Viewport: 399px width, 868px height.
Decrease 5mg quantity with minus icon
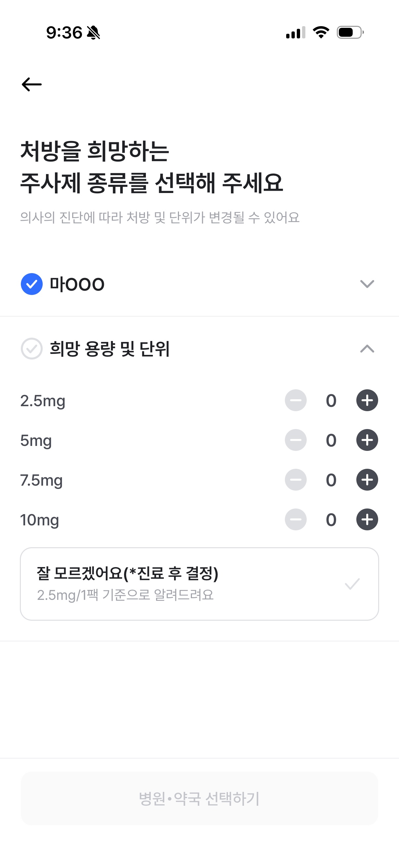click(296, 440)
